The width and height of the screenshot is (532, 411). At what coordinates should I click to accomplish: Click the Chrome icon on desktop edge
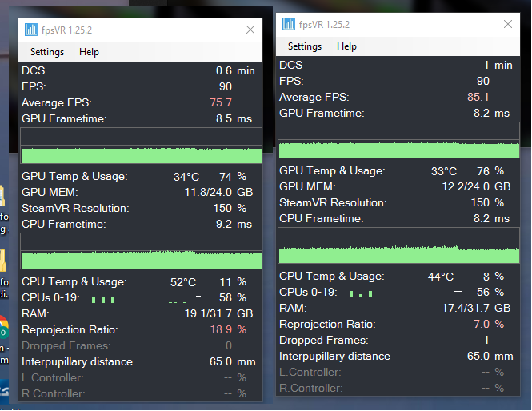click(x=3, y=329)
